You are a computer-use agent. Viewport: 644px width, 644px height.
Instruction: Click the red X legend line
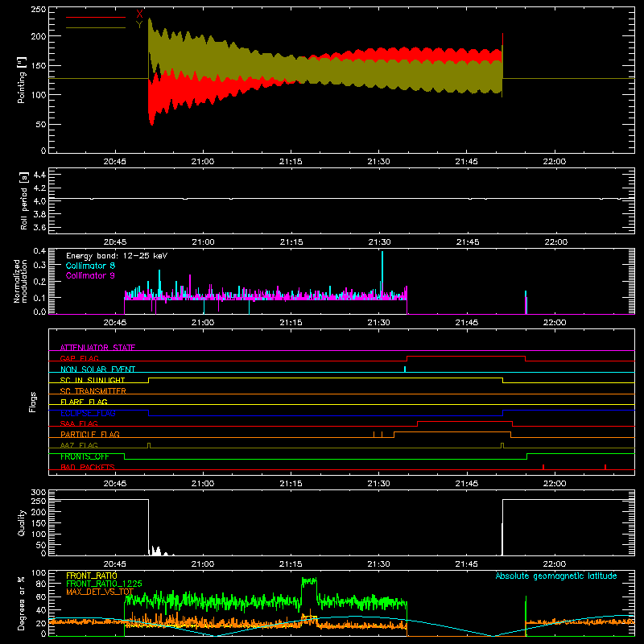click(x=96, y=17)
